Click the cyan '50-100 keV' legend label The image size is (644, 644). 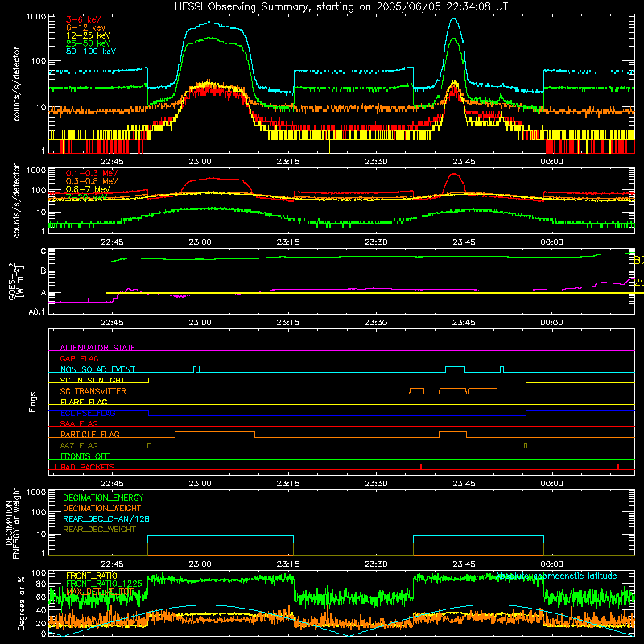91,52
